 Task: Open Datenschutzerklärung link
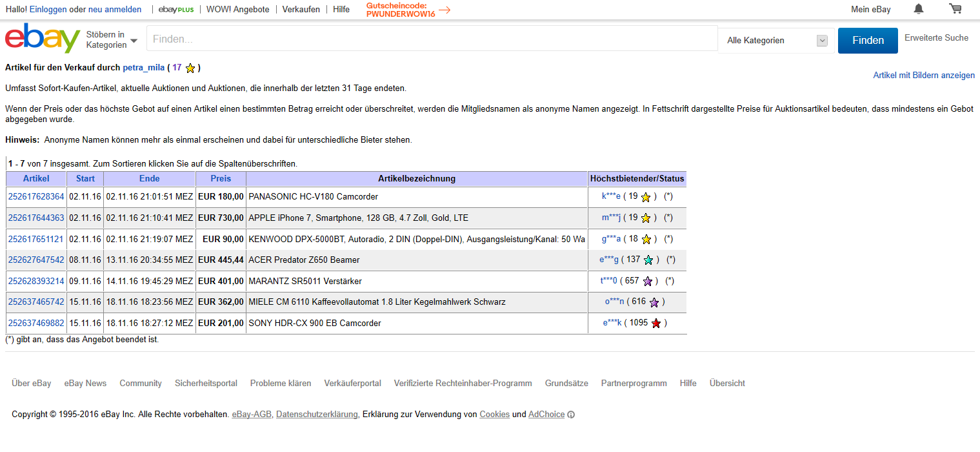[317, 415]
